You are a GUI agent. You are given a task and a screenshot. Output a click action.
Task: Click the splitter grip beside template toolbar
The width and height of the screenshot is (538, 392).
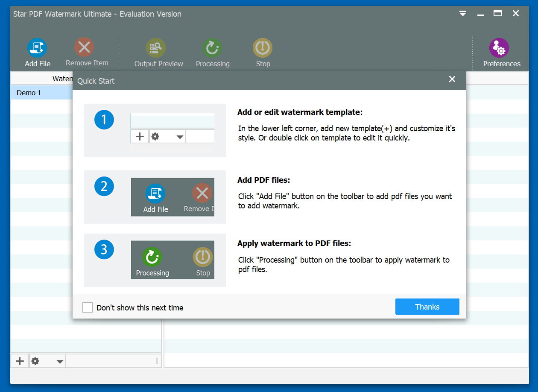pyautogui.click(x=158, y=361)
